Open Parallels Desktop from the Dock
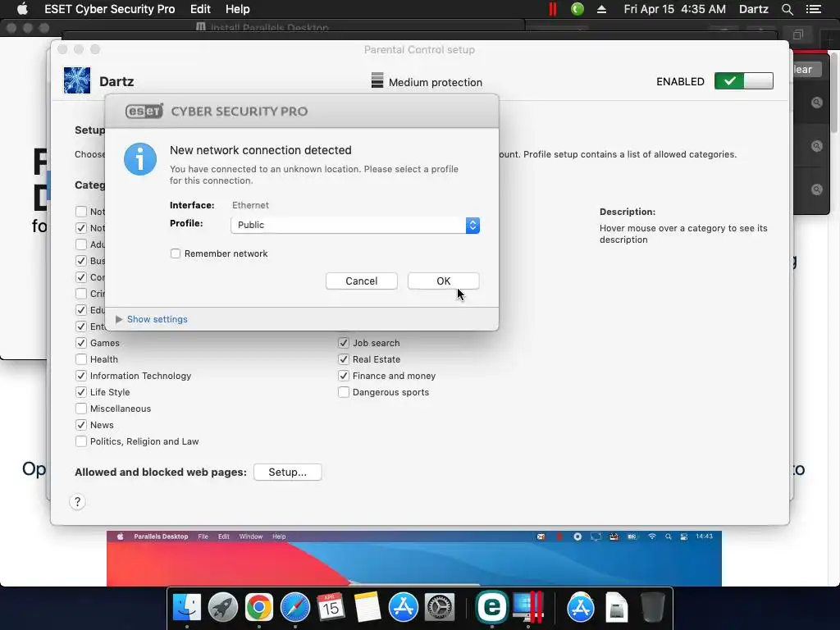840x630 pixels. click(x=528, y=607)
